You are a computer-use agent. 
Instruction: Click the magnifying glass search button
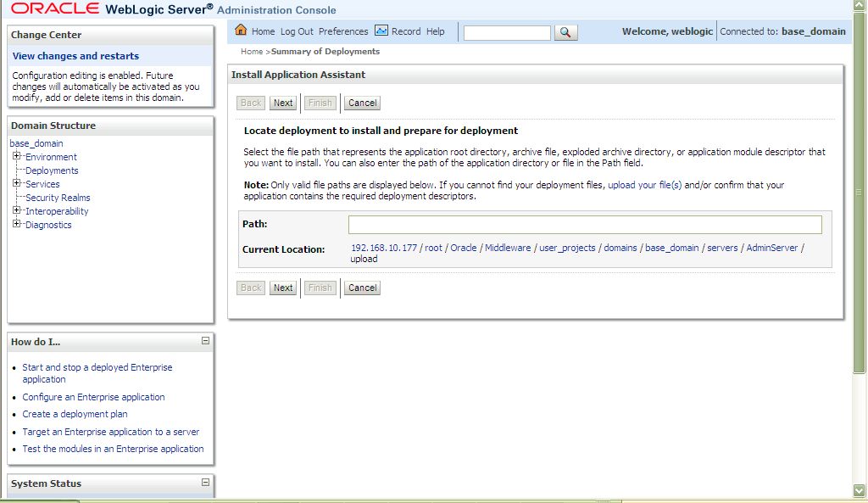pyautogui.click(x=565, y=33)
